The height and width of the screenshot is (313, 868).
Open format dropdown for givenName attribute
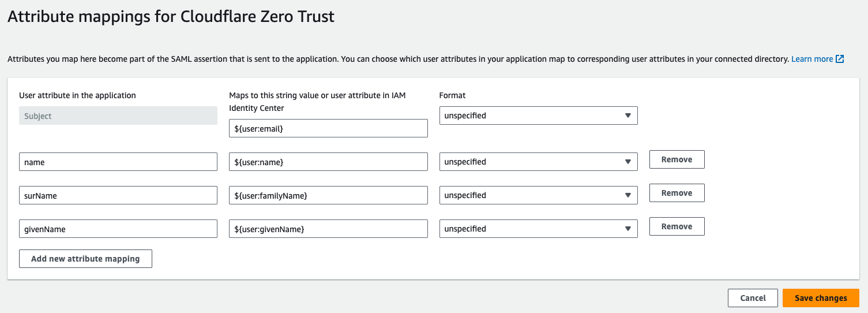[538, 229]
